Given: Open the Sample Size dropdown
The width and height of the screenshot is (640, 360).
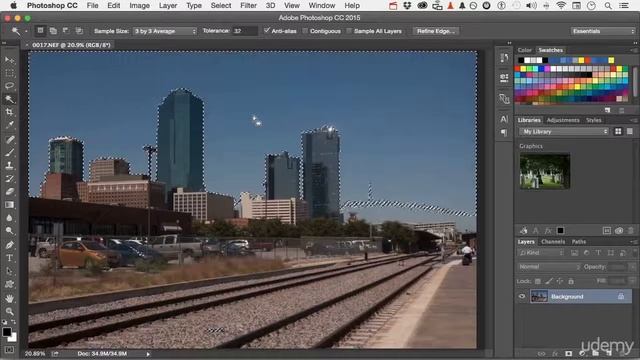Looking at the screenshot, I should point(165,31).
